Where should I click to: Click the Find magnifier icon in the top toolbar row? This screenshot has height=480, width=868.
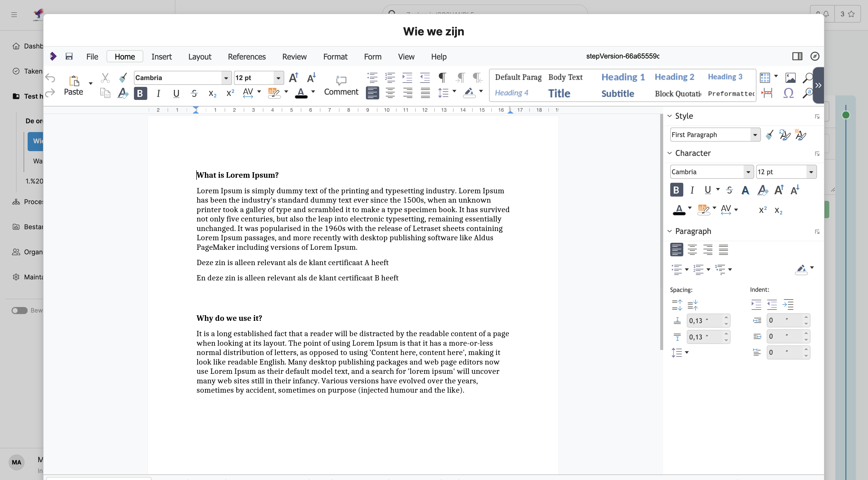point(808,78)
